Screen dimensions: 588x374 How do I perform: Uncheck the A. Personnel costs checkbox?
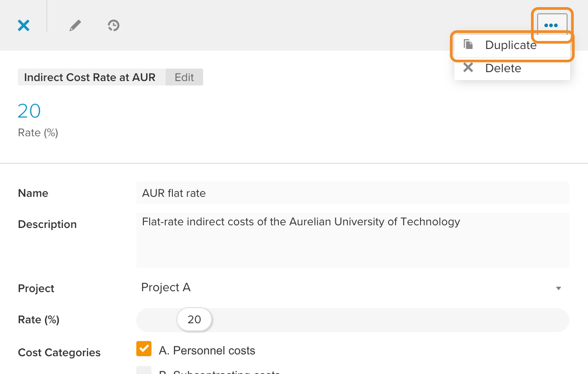click(x=144, y=349)
